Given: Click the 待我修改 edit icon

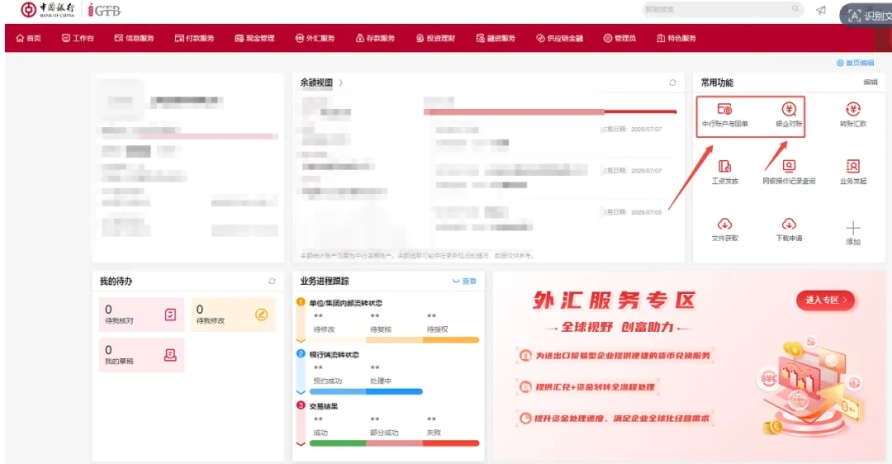Looking at the screenshot, I should 261,314.
